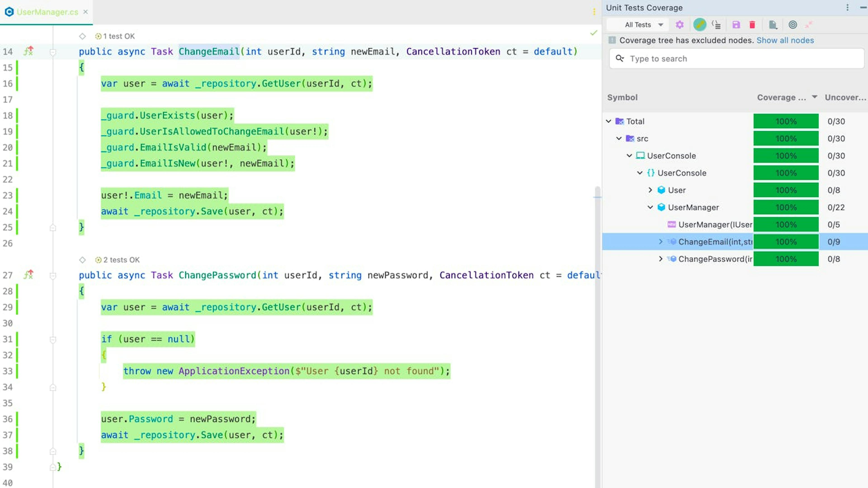
Task: Expand the User class node
Action: point(650,190)
